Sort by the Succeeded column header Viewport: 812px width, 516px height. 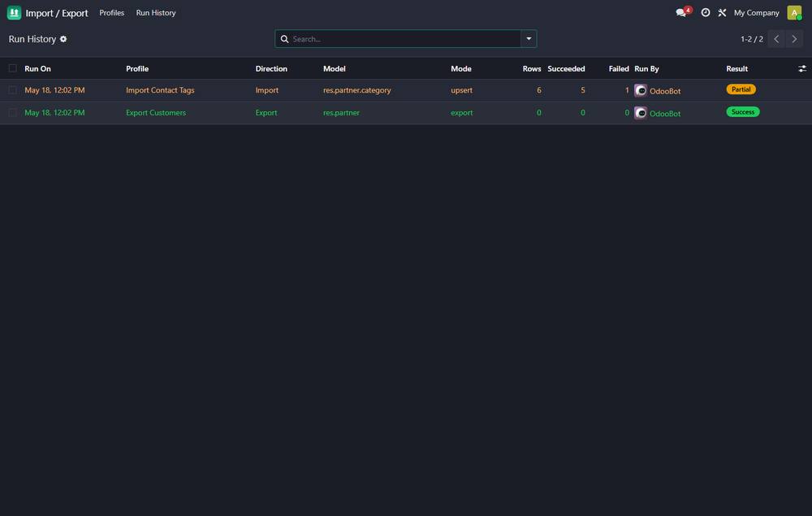click(566, 68)
